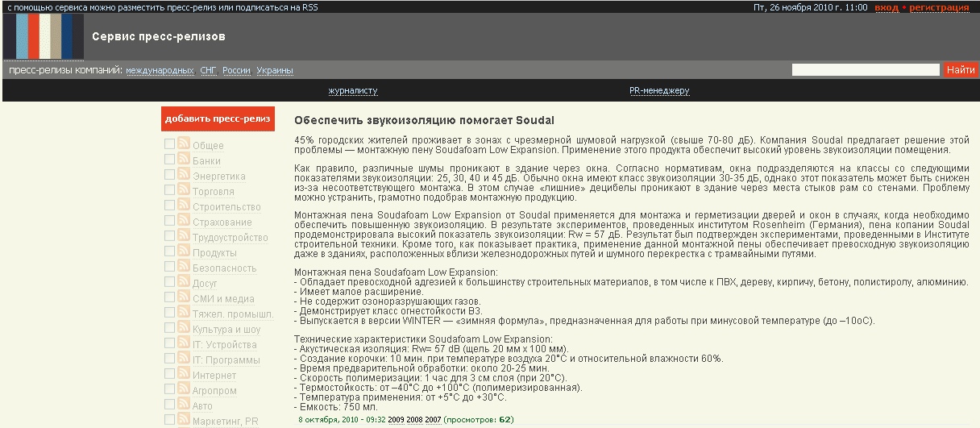Open the 2008 archive link
Viewport: 980px width, 428px height.
[x=415, y=419]
